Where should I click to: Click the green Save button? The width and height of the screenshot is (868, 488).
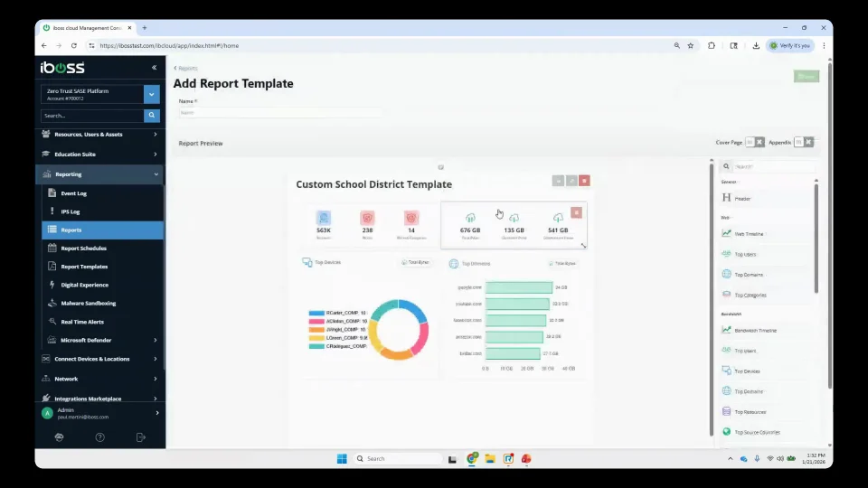tap(806, 76)
